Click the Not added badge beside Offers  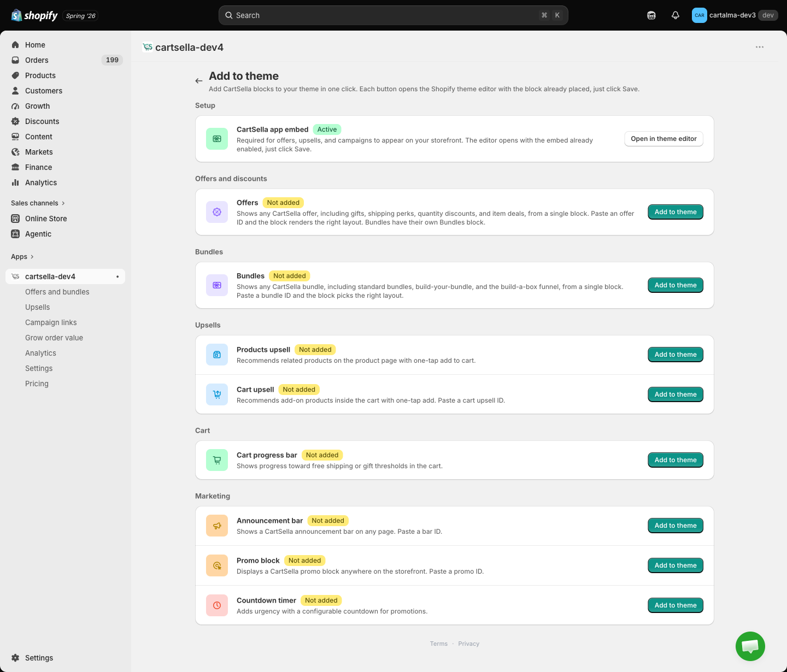[283, 203]
